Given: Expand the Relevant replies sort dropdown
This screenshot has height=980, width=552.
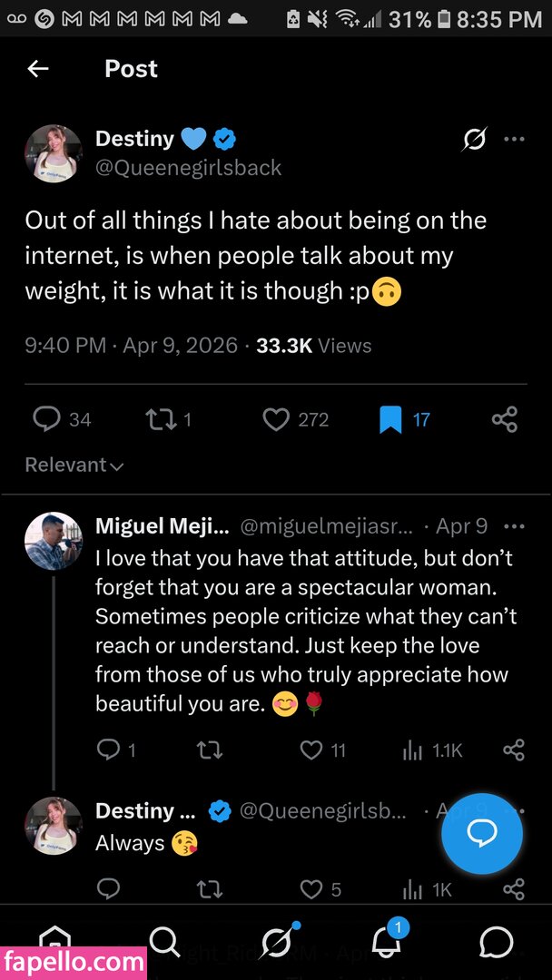Looking at the screenshot, I should (x=74, y=465).
